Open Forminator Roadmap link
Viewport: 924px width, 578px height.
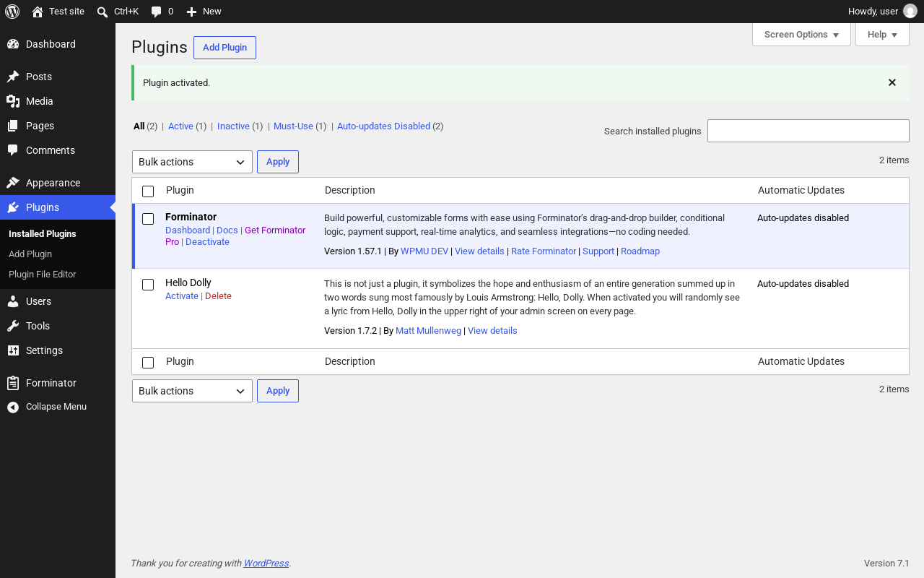[640, 251]
